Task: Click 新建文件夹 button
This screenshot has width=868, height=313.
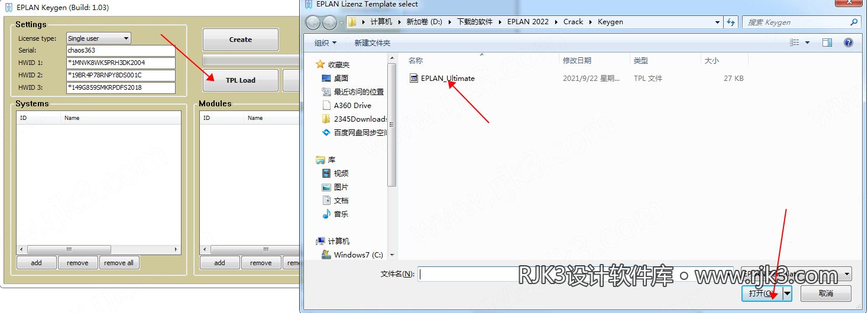Action: [x=373, y=43]
